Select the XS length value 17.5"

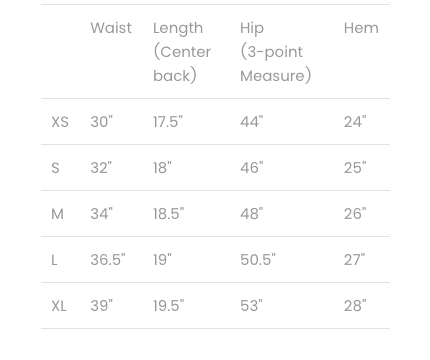coord(168,122)
